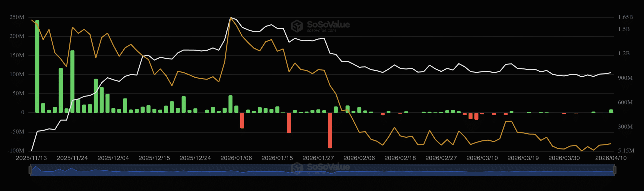
Task: Click the '-50M' left axis label
Action: 18,132
